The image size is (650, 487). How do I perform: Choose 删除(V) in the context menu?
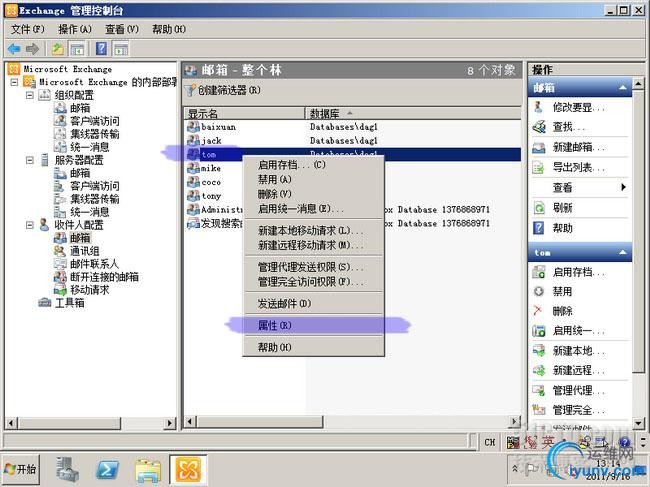(x=313, y=194)
